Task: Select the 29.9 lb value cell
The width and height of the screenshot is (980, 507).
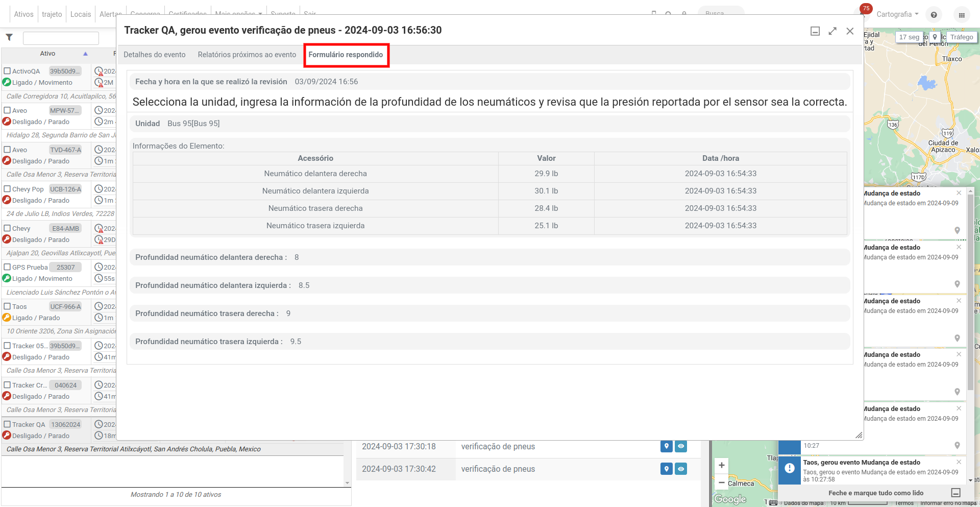Action: pos(546,174)
